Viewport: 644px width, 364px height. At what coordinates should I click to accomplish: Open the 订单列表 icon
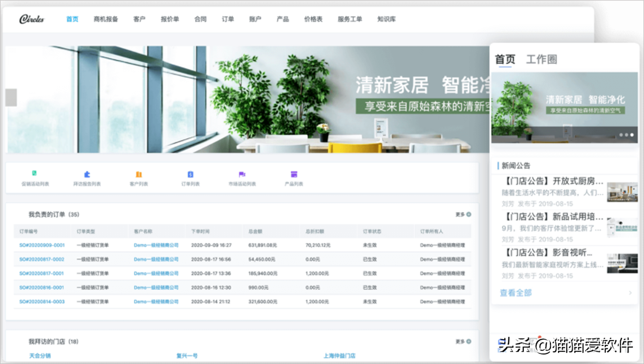click(191, 178)
